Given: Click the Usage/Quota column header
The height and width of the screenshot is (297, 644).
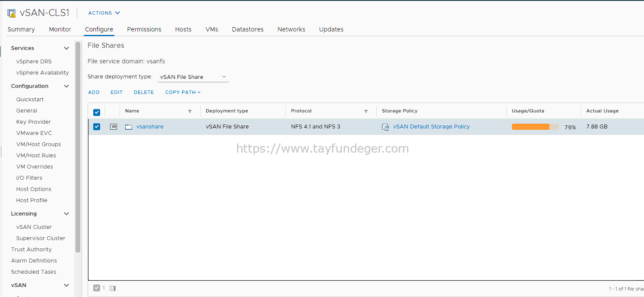Looking at the screenshot, I should click(x=528, y=111).
